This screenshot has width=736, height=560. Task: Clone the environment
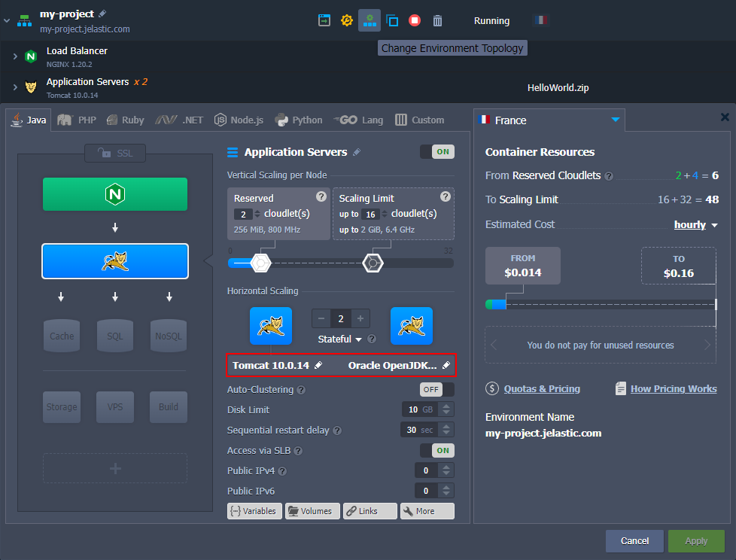(x=392, y=20)
